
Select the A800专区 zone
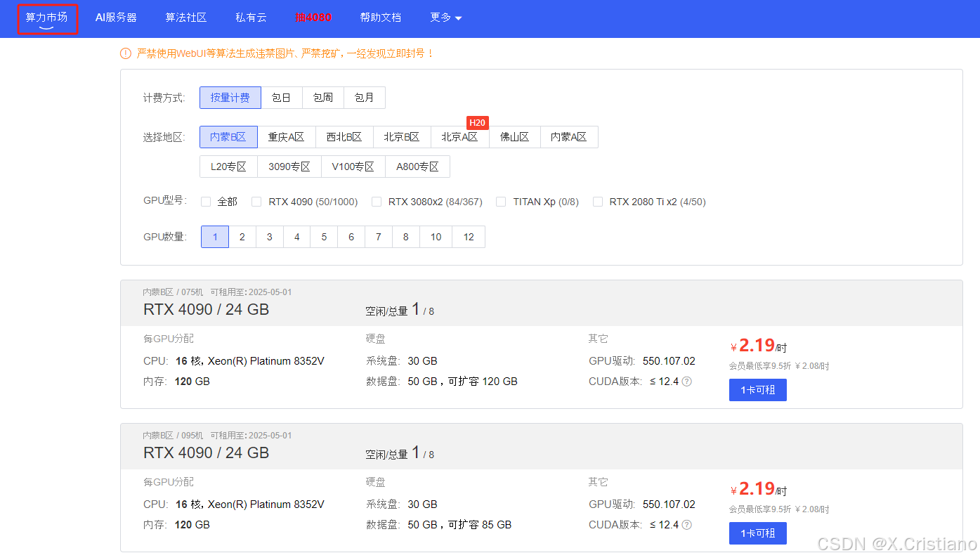click(418, 167)
